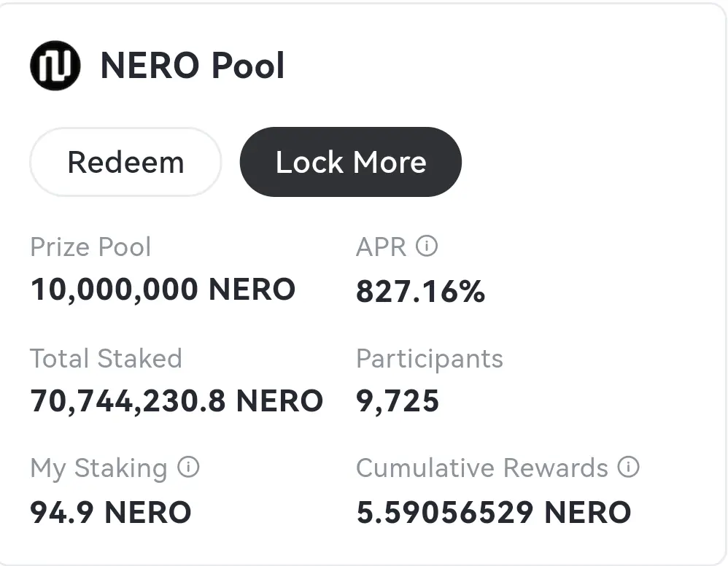Click the empty card area beside the title
The image size is (728, 566).
pyautogui.click(x=501, y=66)
